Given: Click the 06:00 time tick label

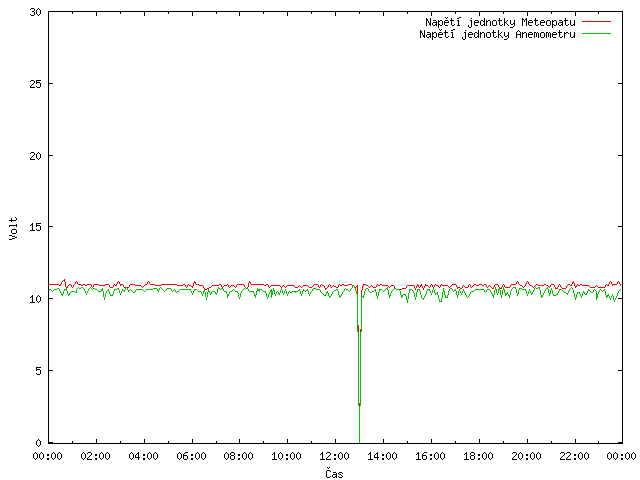Looking at the screenshot, I should [191, 456].
